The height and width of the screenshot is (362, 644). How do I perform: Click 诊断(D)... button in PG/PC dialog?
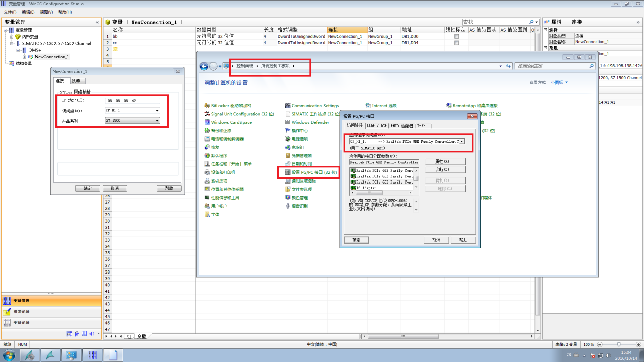coord(445,170)
